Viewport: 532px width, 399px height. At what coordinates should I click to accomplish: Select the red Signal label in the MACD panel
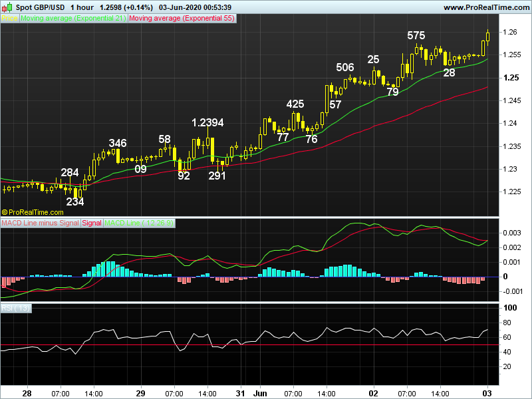(x=92, y=223)
